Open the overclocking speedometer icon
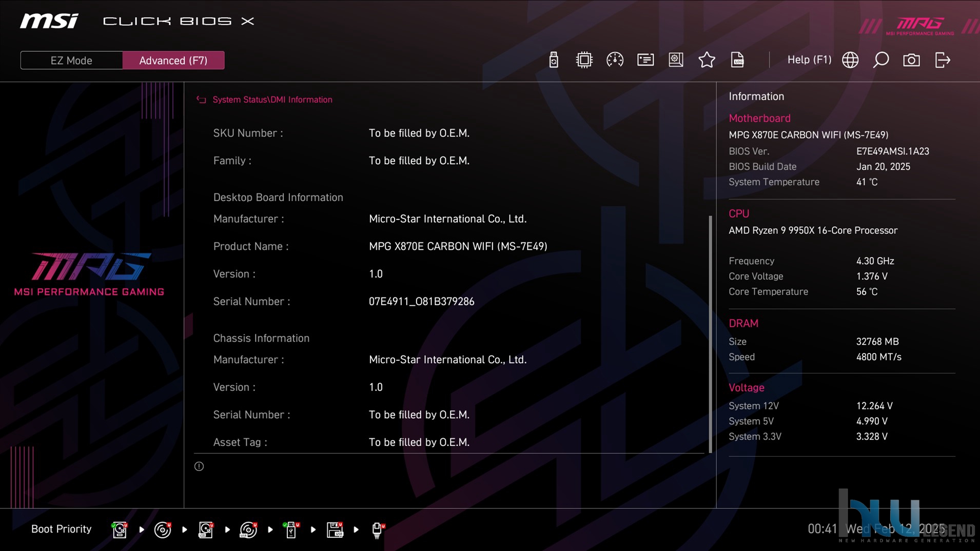This screenshot has width=980, height=551. pyautogui.click(x=615, y=60)
